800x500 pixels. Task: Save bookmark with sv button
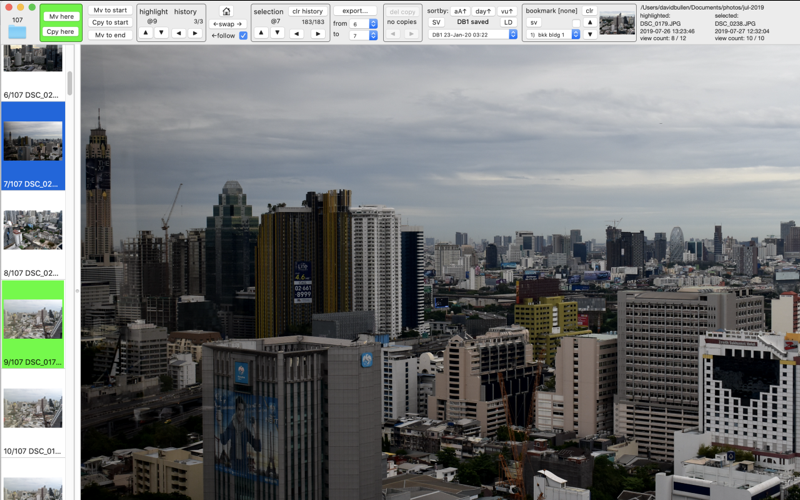pyautogui.click(x=533, y=23)
